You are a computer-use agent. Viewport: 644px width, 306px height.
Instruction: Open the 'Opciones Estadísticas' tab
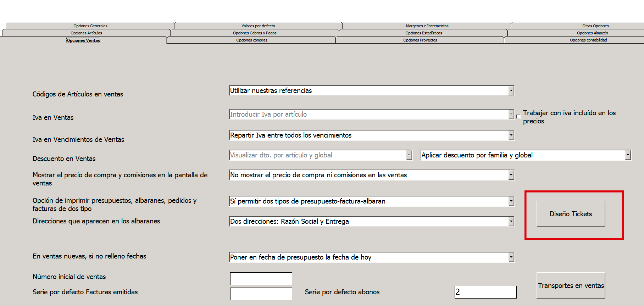tap(423, 33)
